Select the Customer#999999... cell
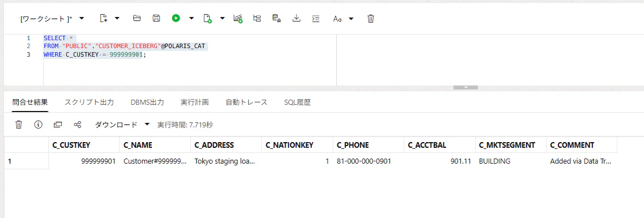This screenshot has height=218, width=644. (155, 161)
